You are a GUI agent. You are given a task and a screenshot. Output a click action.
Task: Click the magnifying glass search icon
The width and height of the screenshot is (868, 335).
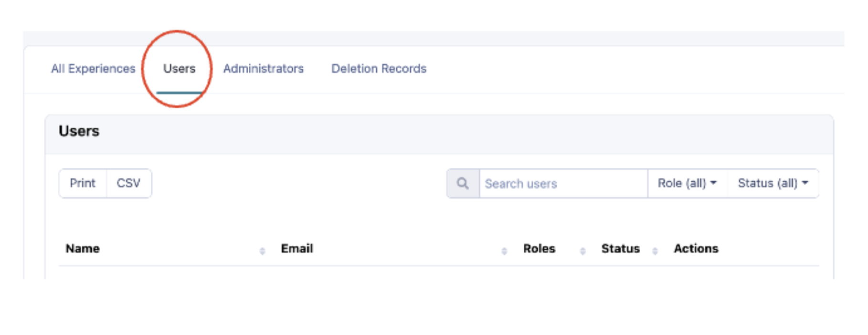tap(463, 183)
